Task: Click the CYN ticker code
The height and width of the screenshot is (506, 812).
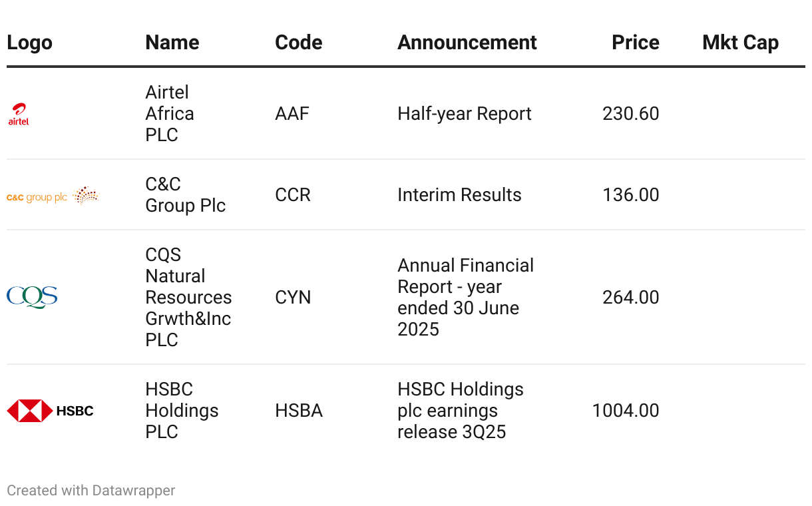Action: coord(293,297)
